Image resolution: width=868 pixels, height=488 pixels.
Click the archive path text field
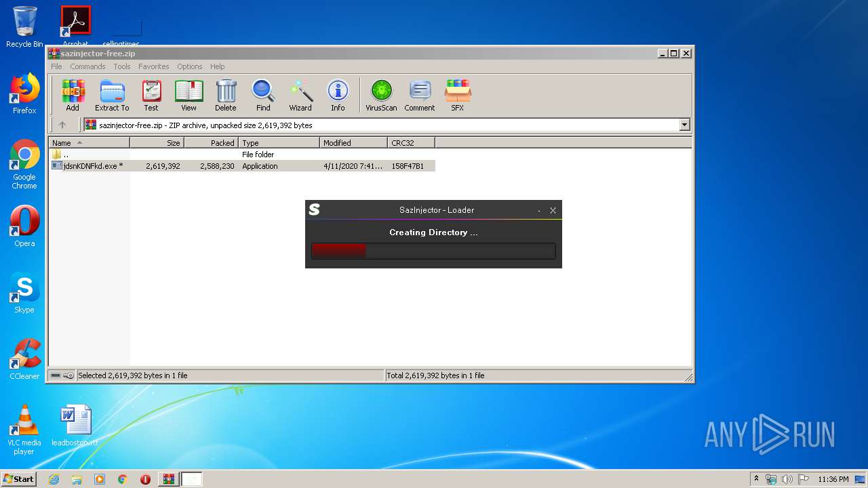(381, 125)
